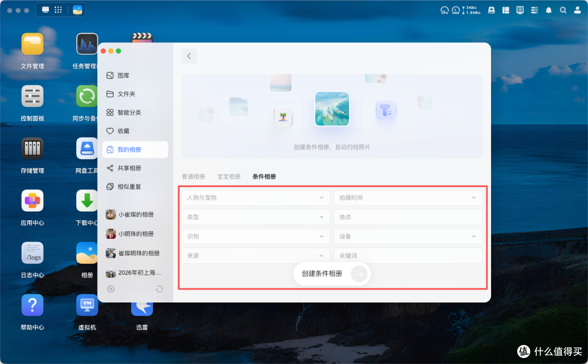Screen dimensions: 588x364
Task: Open user account icon in top bar
Action: click(578, 10)
